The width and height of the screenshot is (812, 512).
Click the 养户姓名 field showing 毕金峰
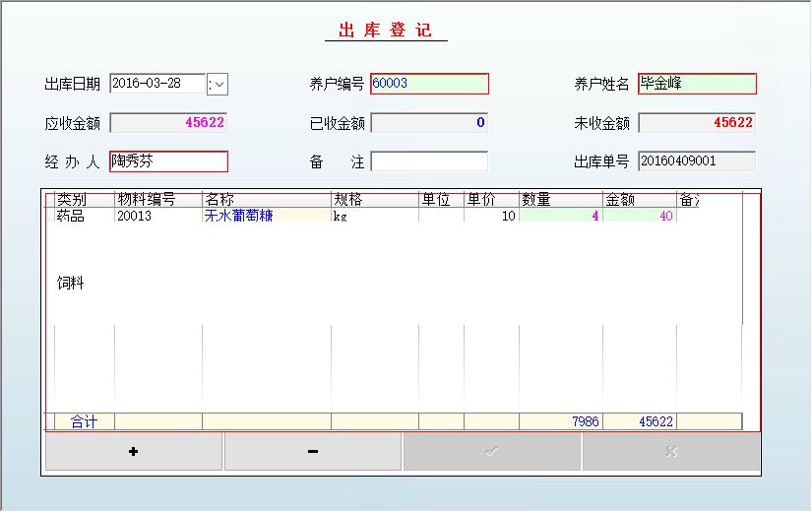pos(697,84)
